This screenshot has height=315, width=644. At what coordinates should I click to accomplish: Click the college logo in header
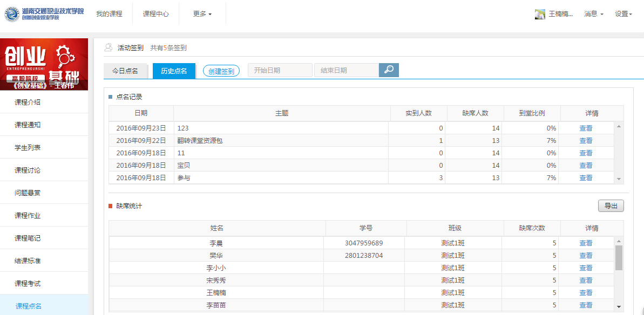(x=44, y=14)
